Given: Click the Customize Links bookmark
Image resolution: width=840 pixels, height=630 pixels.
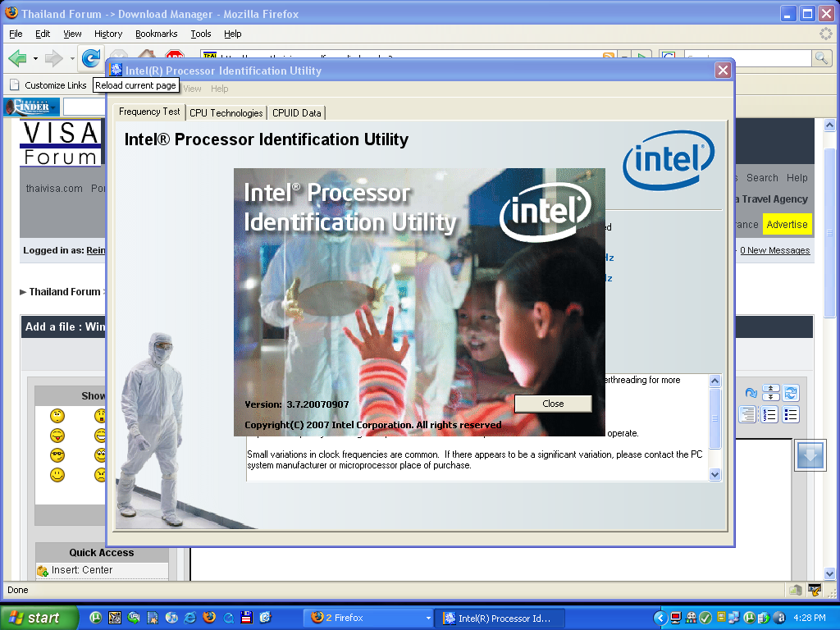Looking at the screenshot, I should pos(48,85).
